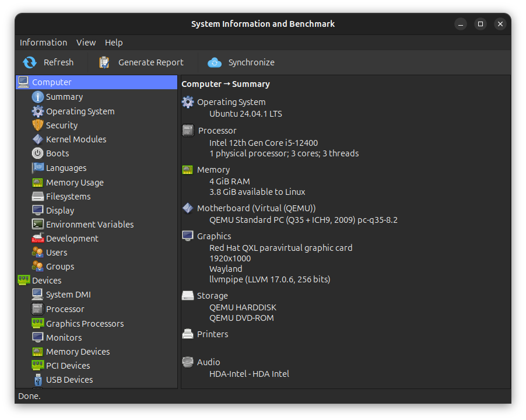Click the Generate Report button label

pyautogui.click(x=150, y=62)
